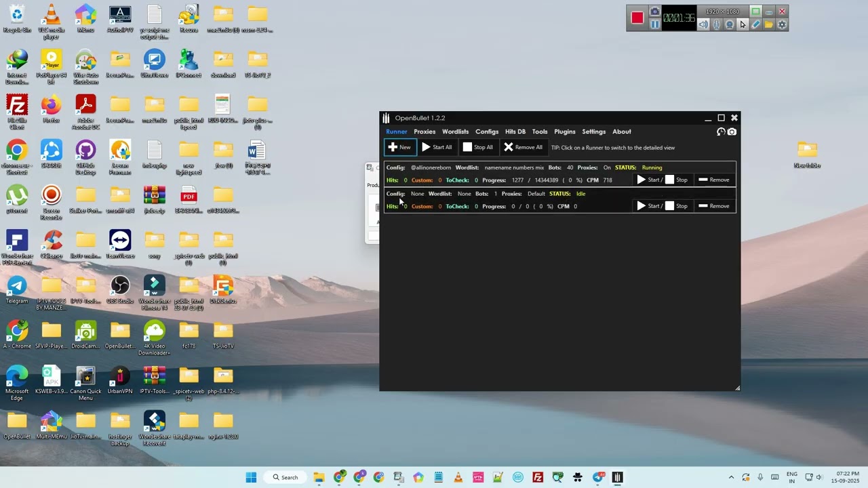Click the green recording region icon
The image size is (868, 488).
click(x=755, y=12)
